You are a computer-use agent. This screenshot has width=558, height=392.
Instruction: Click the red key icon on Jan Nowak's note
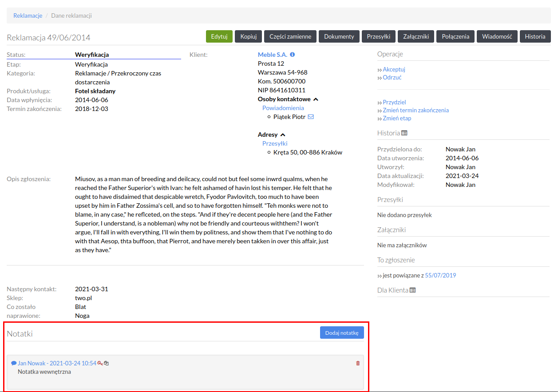[100, 363]
